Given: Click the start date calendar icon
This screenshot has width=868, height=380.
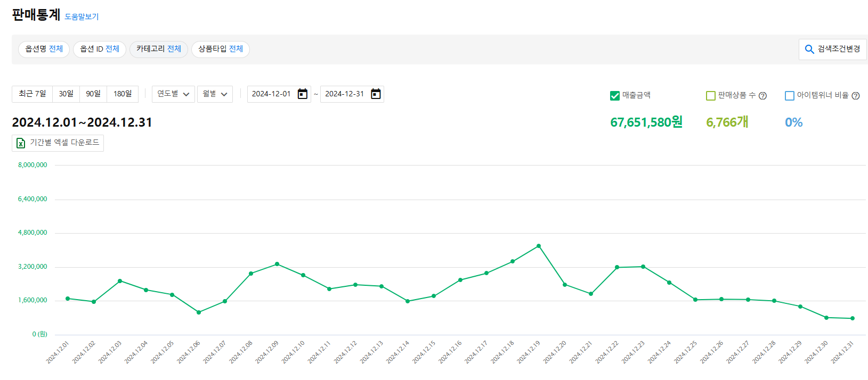Looking at the screenshot, I should click(302, 94).
